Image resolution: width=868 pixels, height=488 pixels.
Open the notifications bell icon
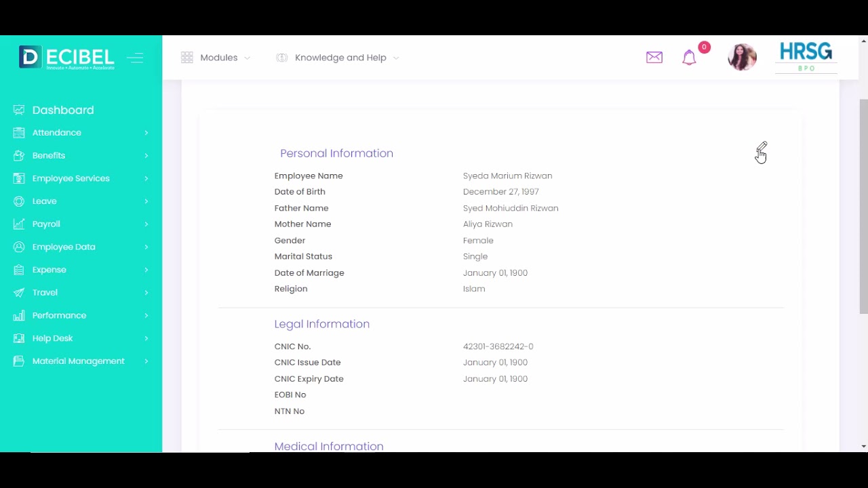pos(689,58)
